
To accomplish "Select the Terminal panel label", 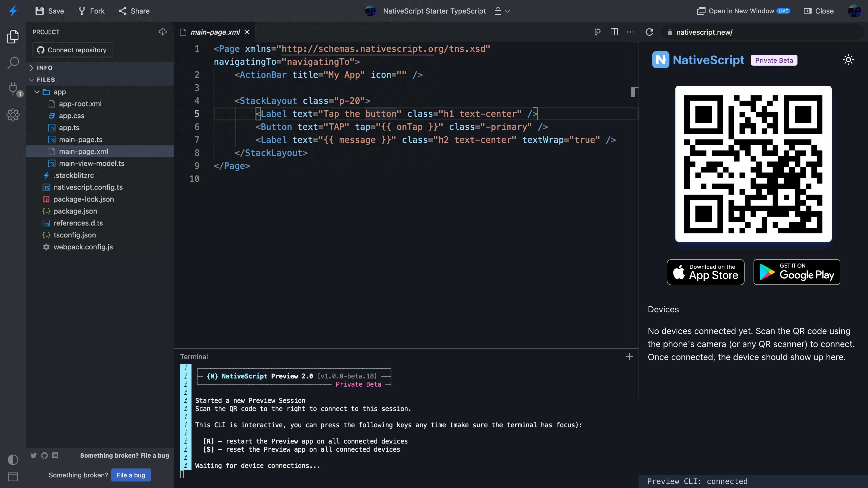I will tap(194, 357).
